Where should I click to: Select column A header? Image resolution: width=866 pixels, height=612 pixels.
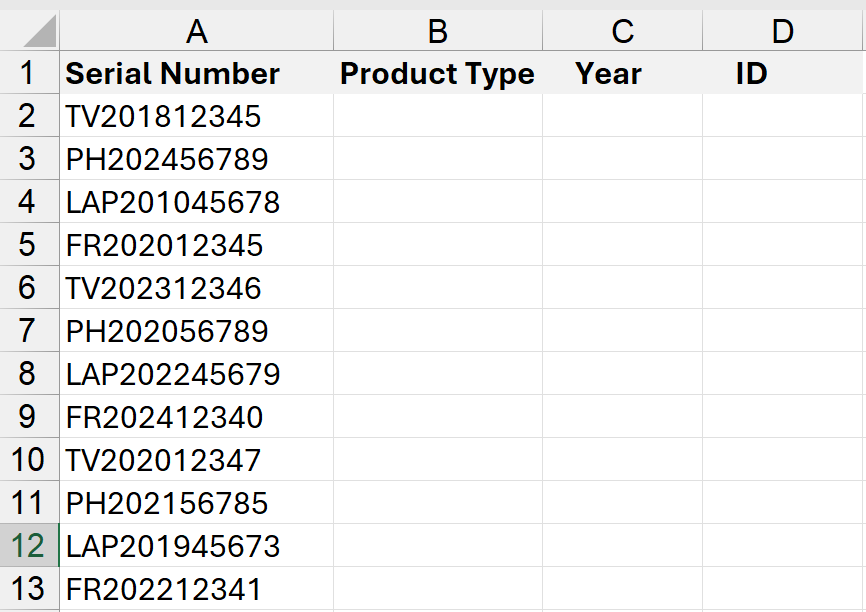pos(197,32)
